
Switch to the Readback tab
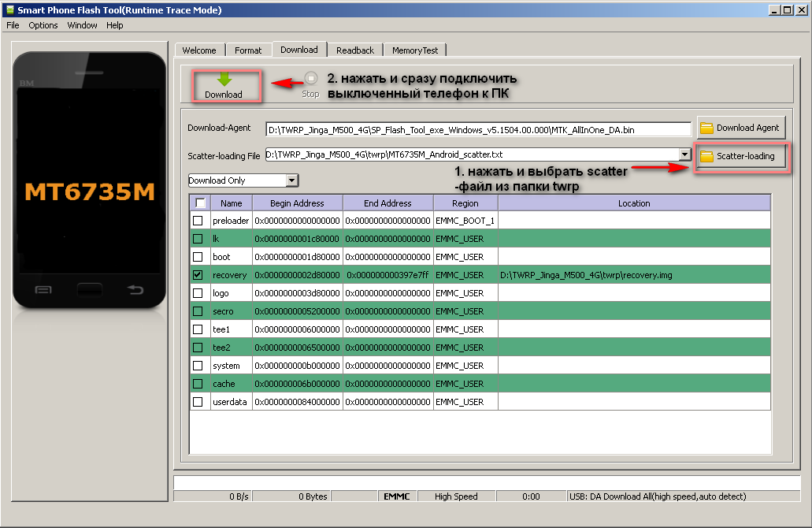pos(355,50)
